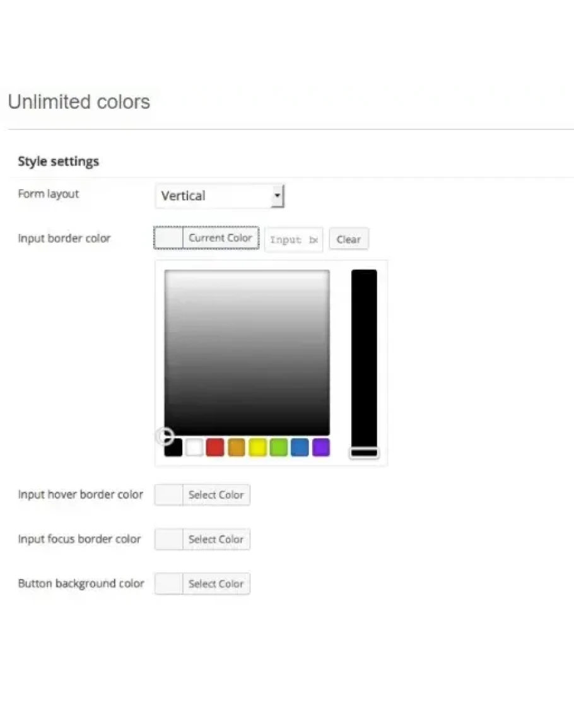Select Color for Button background color
The height and width of the screenshot is (728, 574).
216,584
